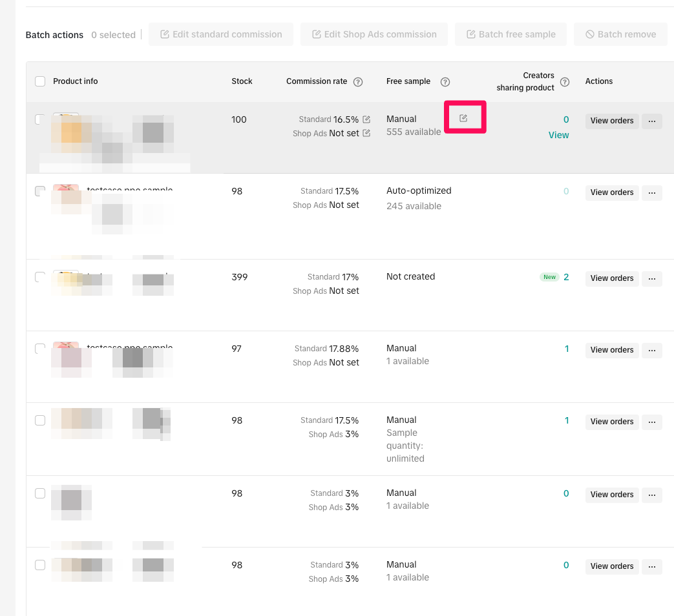
Task: Check the product row with Sample quantity unlimited
Action: [40, 420]
